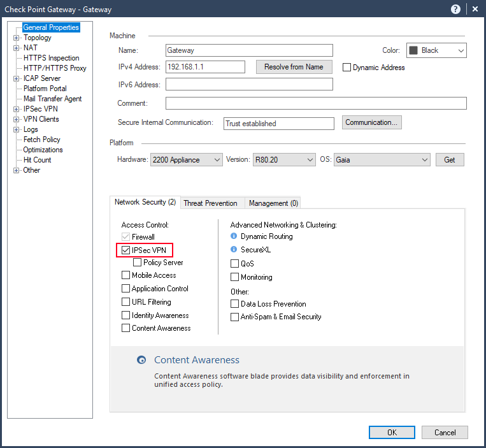
Task: Click the SecureXL info icon
Action: point(234,250)
